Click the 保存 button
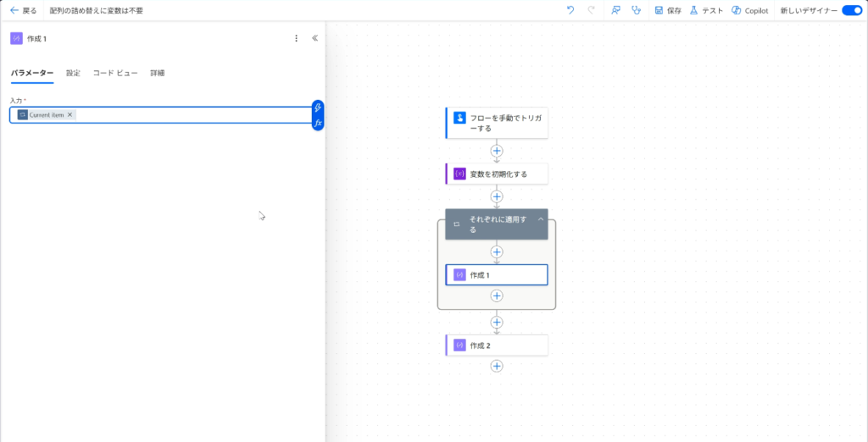This screenshot has height=442, width=868. click(668, 10)
